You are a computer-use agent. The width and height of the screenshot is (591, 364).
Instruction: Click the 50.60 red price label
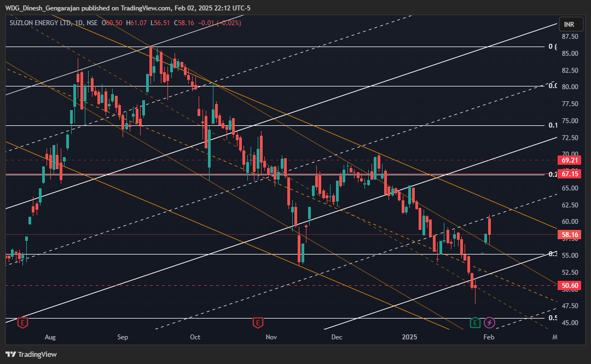coord(570,286)
